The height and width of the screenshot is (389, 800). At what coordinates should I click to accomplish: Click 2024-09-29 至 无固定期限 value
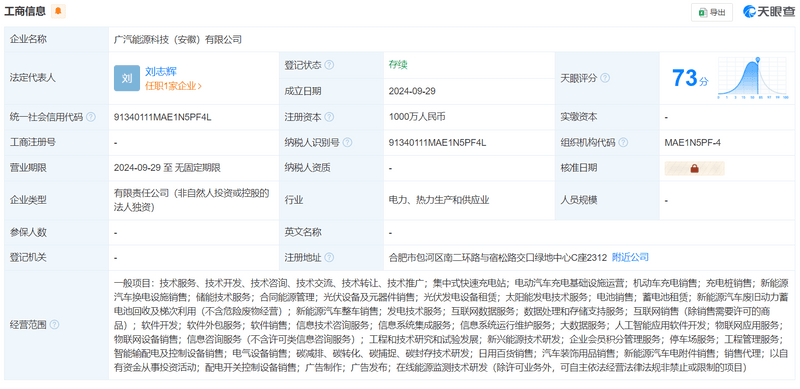(x=167, y=168)
